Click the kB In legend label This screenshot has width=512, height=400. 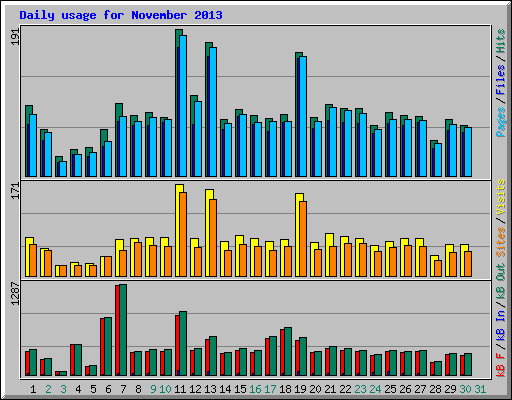500,325
